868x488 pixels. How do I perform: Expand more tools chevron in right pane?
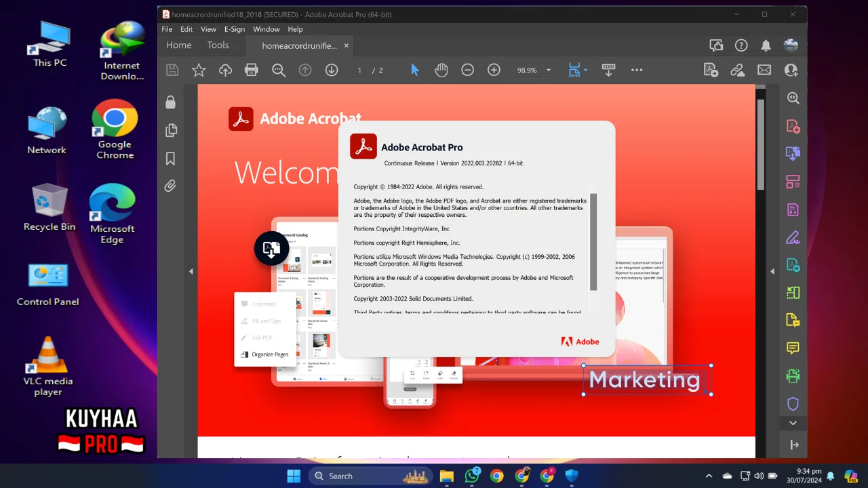pyautogui.click(x=793, y=423)
